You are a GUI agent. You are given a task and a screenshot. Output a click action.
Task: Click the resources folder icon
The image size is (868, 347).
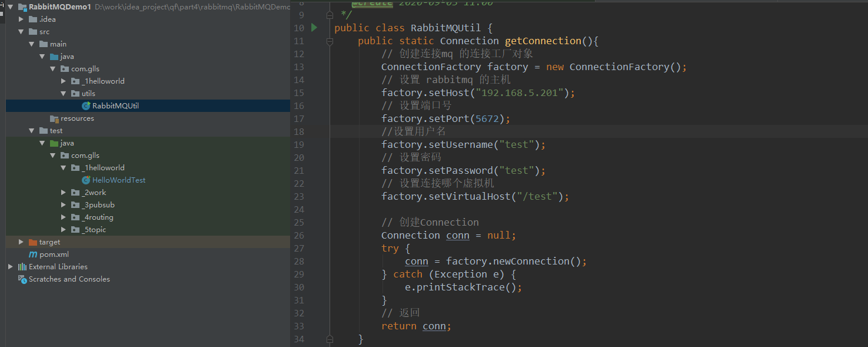tap(54, 118)
